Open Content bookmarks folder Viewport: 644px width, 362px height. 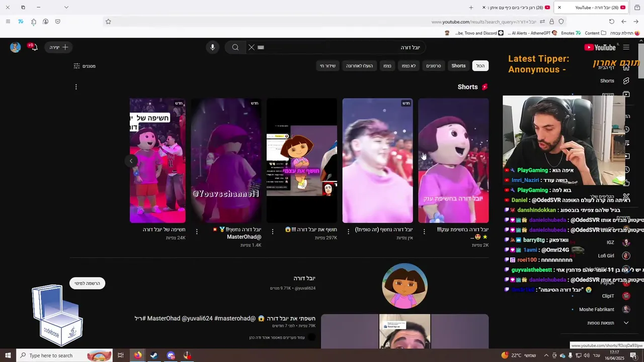pos(596,33)
